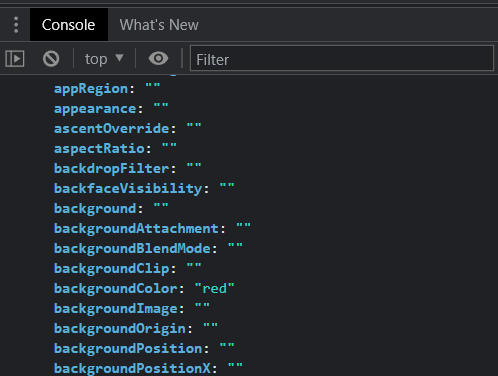The image size is (498, 376).
Task: Select the backgroundImage property row
Action: click(x=132, y=309)
